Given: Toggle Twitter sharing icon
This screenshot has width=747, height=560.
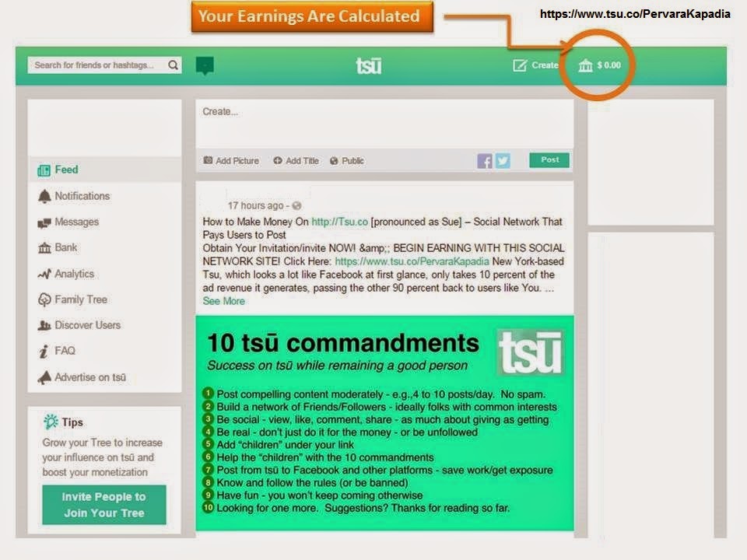Looking at the screenshot, I should coord(503,161).
